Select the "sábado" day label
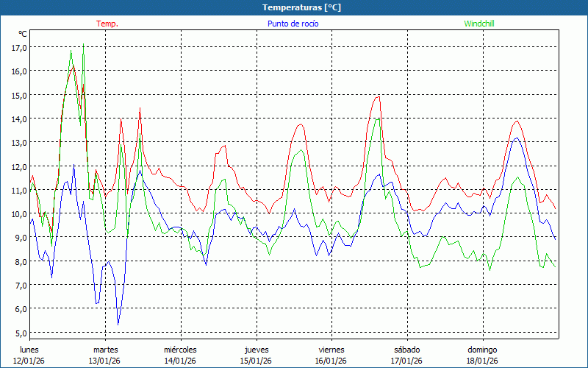Image resolution: width=588 pixels, height=368 pixels. [406, 350]
